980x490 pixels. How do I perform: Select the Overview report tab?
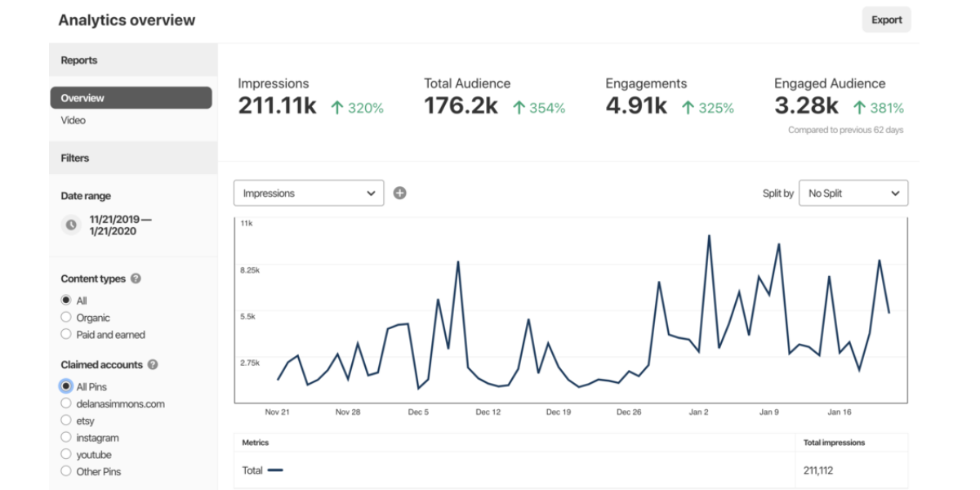(x=131, y=98)
